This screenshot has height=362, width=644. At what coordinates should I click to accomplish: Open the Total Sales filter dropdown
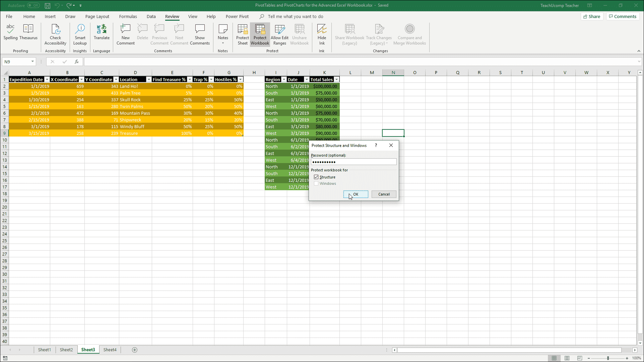[336, 80]
